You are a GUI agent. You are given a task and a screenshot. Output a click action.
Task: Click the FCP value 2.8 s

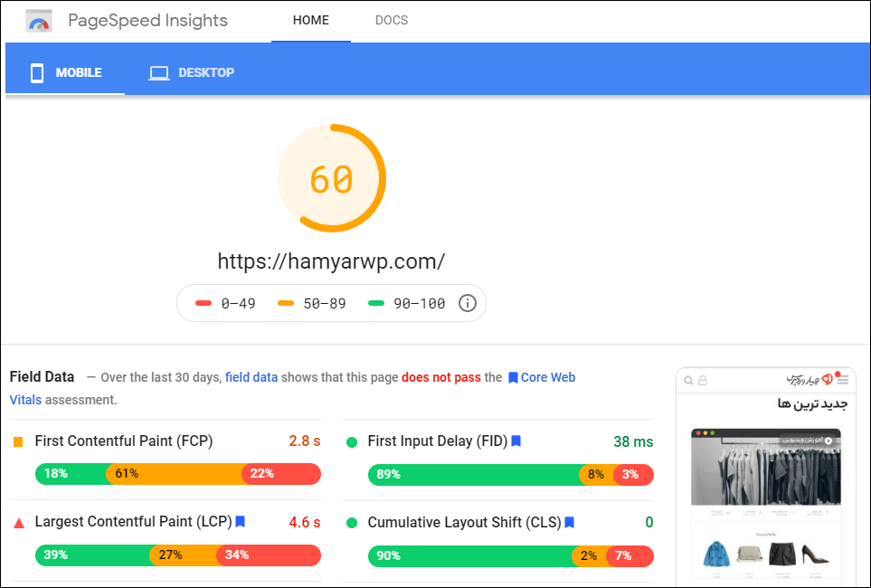coord(305,441)
